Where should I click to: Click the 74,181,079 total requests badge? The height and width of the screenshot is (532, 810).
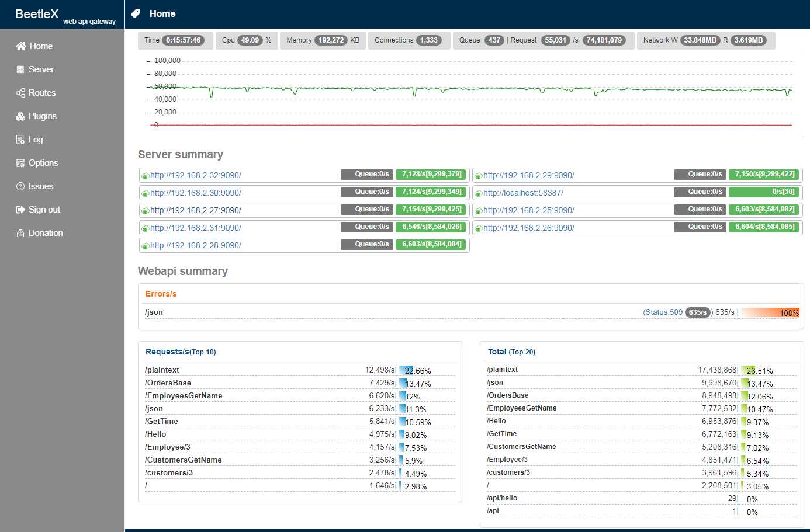604,40
